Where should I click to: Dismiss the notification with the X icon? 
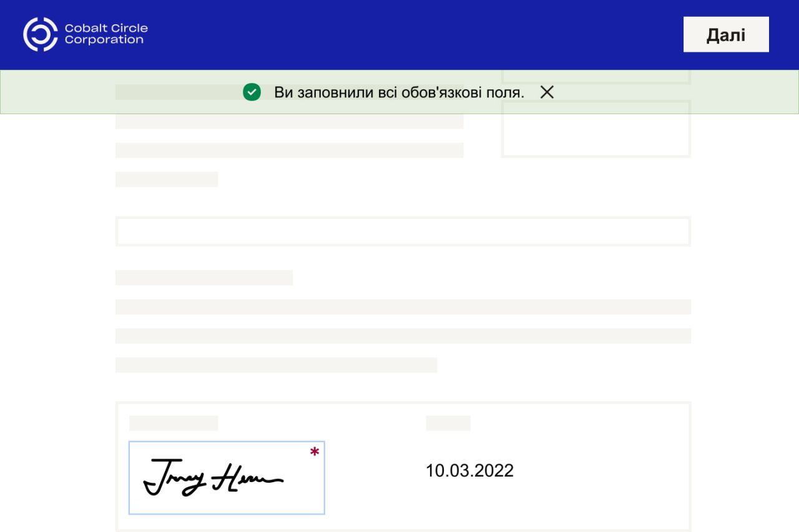click(x=547, y=92)
